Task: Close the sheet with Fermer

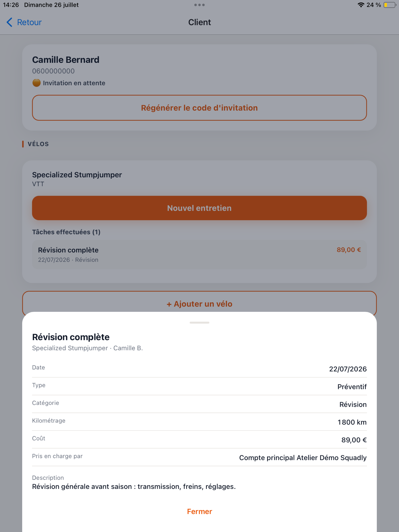Action: point(199,511)
